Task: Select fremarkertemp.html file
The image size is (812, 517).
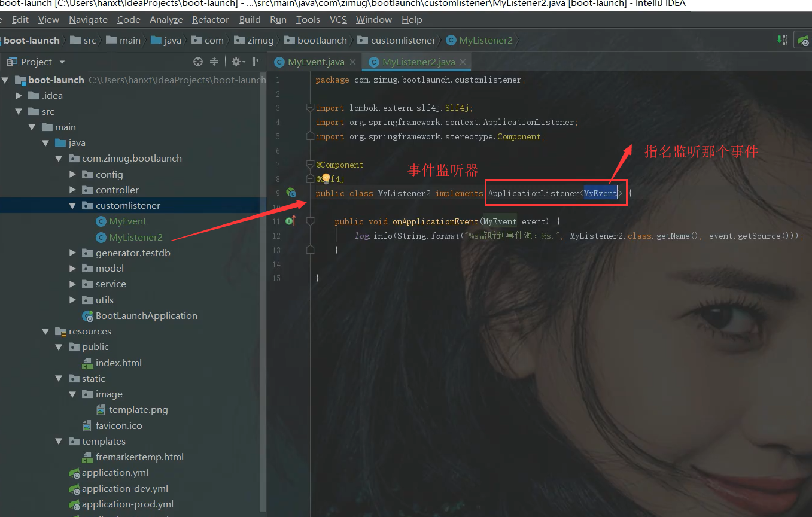Action: (x=133, y=457)
